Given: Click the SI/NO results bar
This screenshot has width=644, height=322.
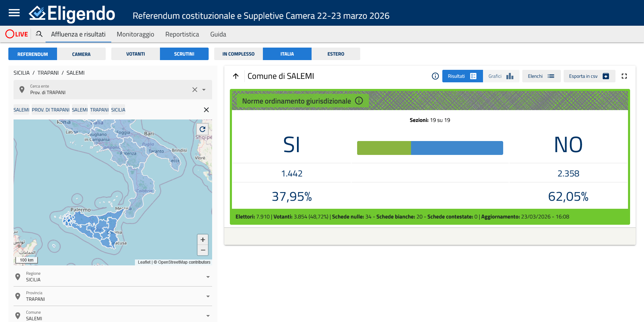Looking at the screenshot, I should (430, 148).
